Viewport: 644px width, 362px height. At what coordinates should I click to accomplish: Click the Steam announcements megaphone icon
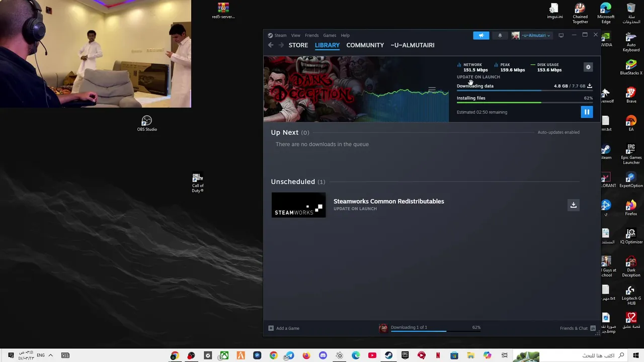pos(481,35)
